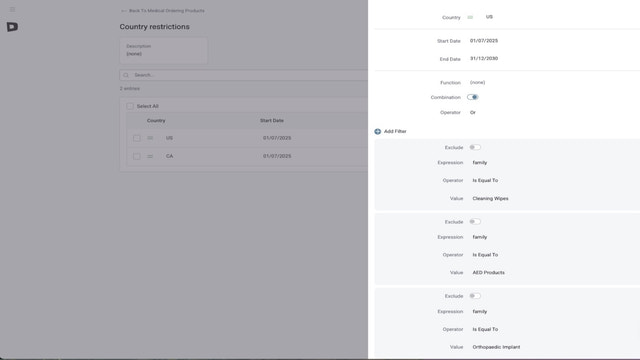Toggle the Combination switch

pos(473,97)
